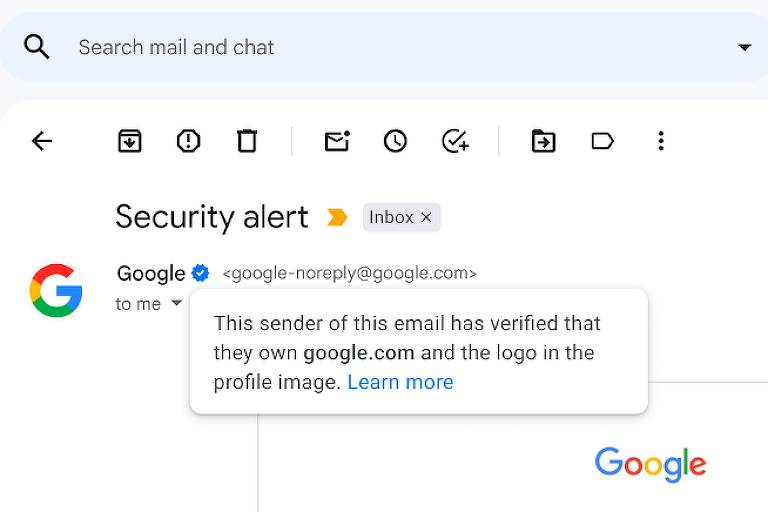The width and height of the screenshot is (768, 512).
Task: Go back to inbox with arrow
Action: point(42,141)
